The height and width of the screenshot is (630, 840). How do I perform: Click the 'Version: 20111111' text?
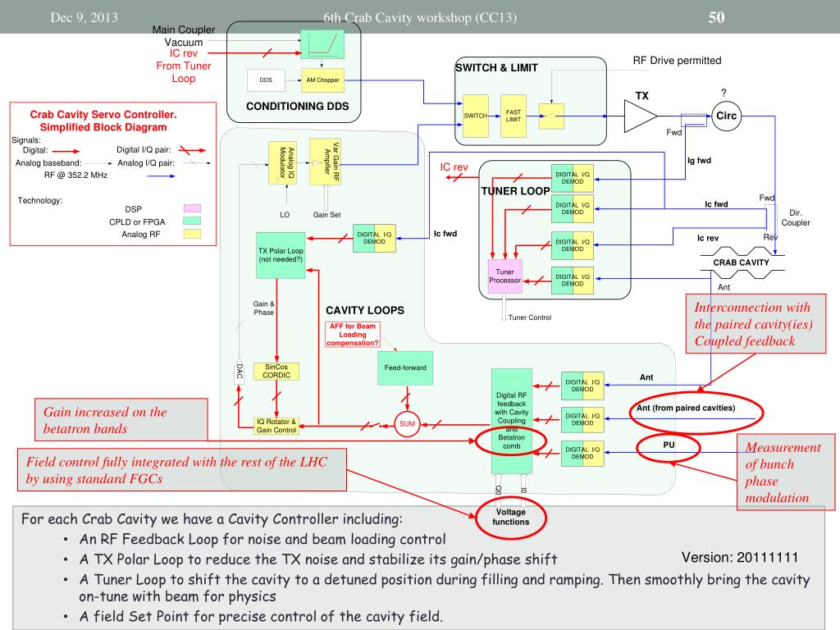(740, 558)
